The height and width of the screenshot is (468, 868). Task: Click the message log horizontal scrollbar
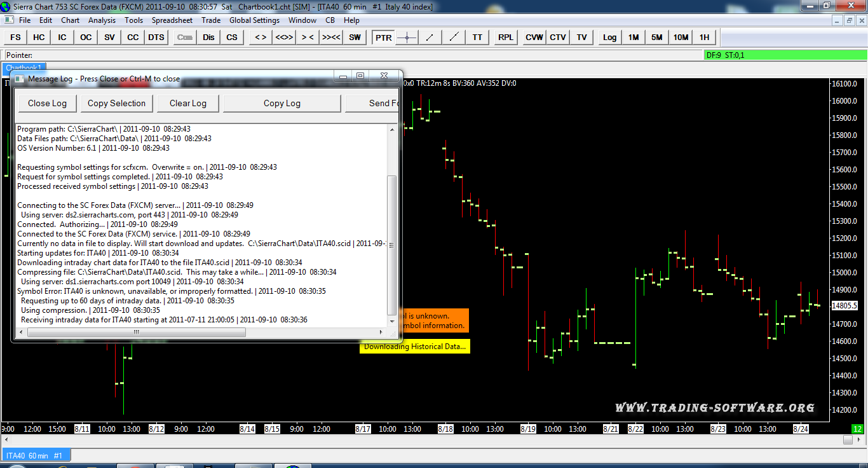coord(203,332)
